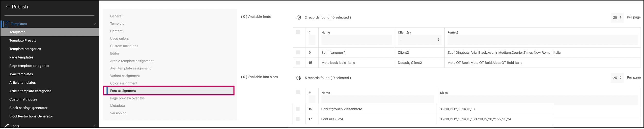
Task: Click the Templates pencil-edit icon in the sidebar
Action: (6, 24)
